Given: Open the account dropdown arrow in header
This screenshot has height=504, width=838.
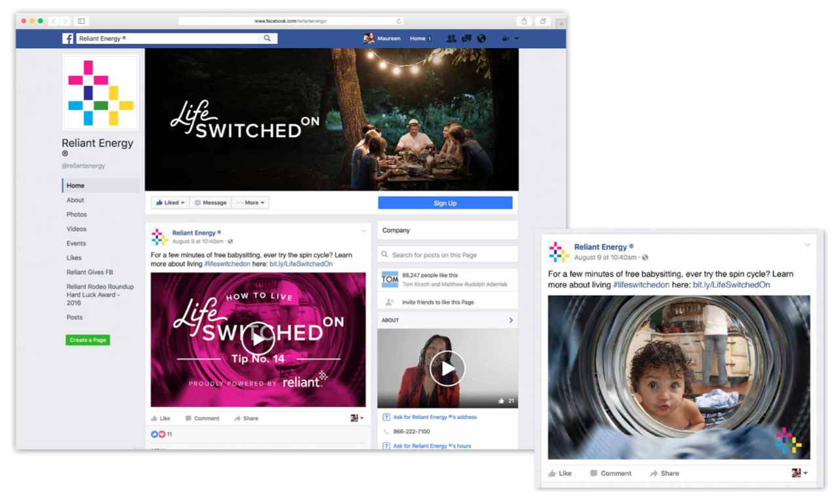Looking at the screenshot, I should point(516,39).
